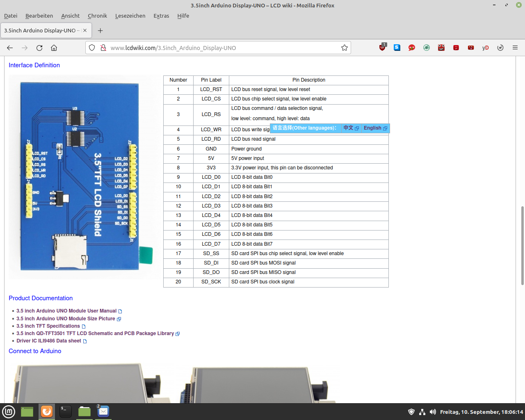The height and width of the screenshot is (420, 525).
Task: Open the dark red laughing face extension
Action: (x=471, y=48)
